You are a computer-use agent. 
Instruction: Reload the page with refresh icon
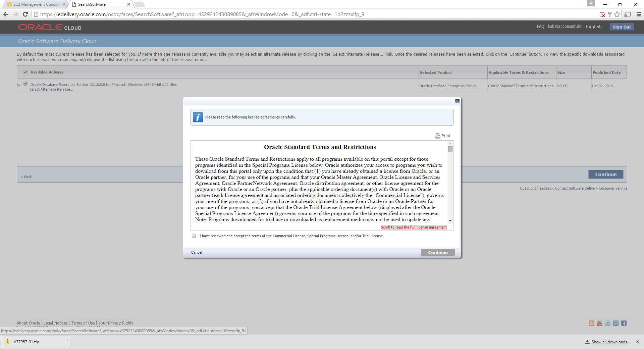tap(25, 14)
